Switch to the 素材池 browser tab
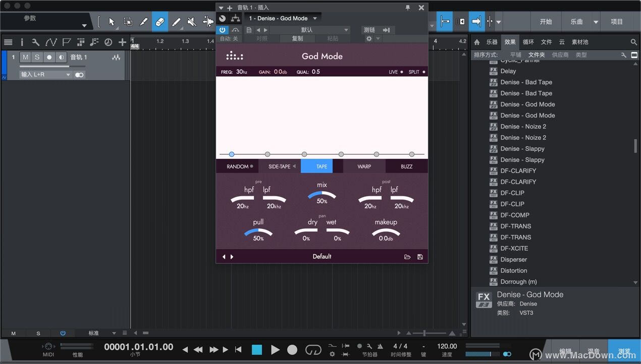 (579, 42)
